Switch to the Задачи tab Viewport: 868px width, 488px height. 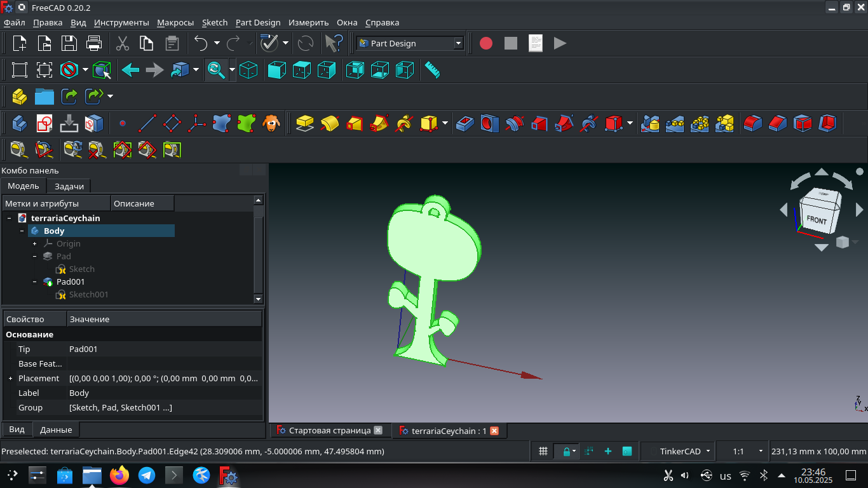(69, 186)
